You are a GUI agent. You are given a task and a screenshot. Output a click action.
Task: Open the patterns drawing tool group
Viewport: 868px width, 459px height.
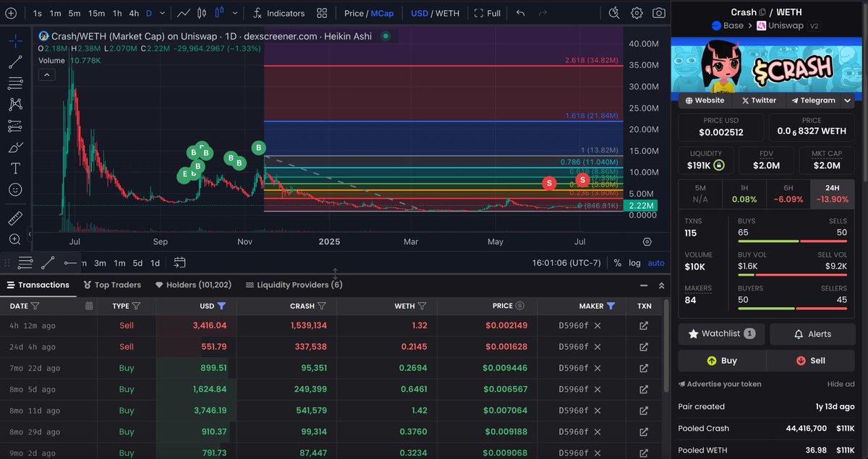pyautogui.click(x=15, y=105)
